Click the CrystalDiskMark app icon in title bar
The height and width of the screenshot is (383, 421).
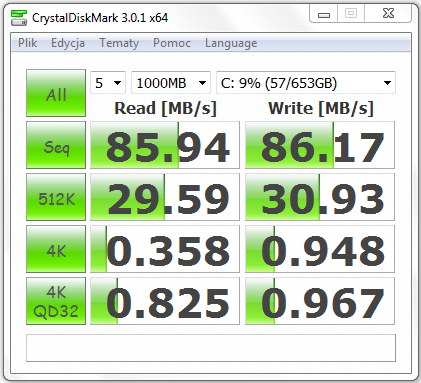(x=18, y=18)
